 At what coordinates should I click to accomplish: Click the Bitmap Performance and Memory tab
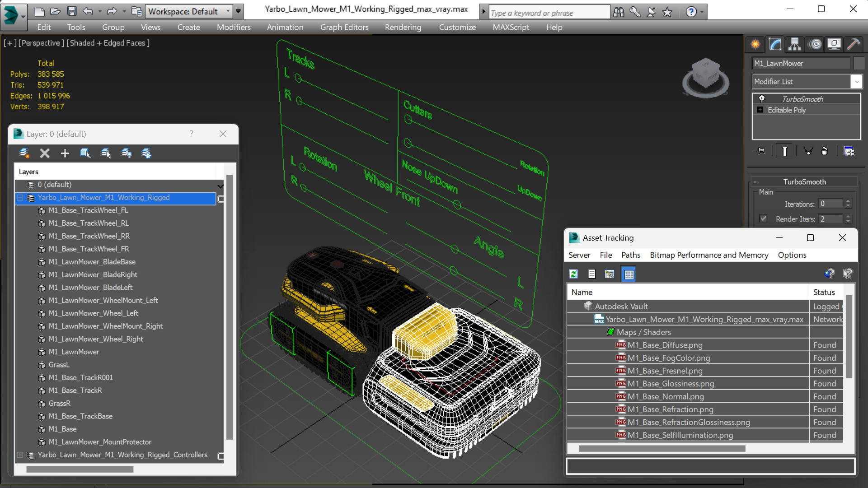pos(709,255)
